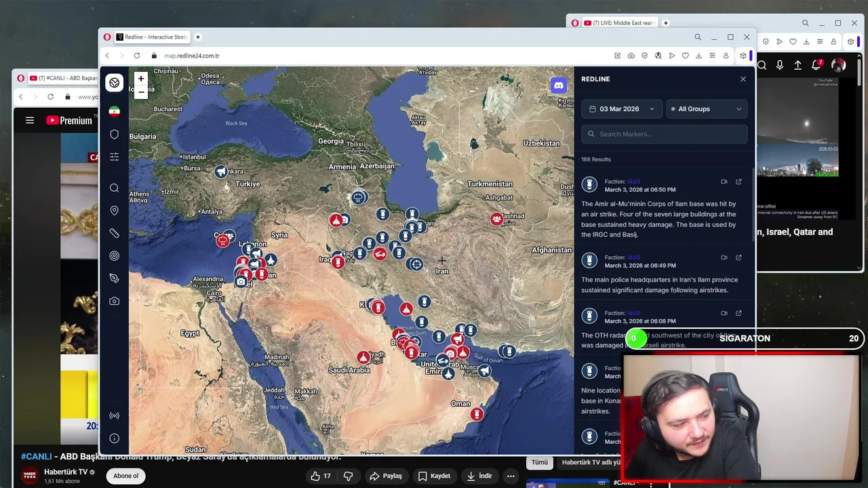Open the shield icon in Redline sidebar
Image resolution: width=868 pixels, height=488 pixels.
click(x=115, y=134)
